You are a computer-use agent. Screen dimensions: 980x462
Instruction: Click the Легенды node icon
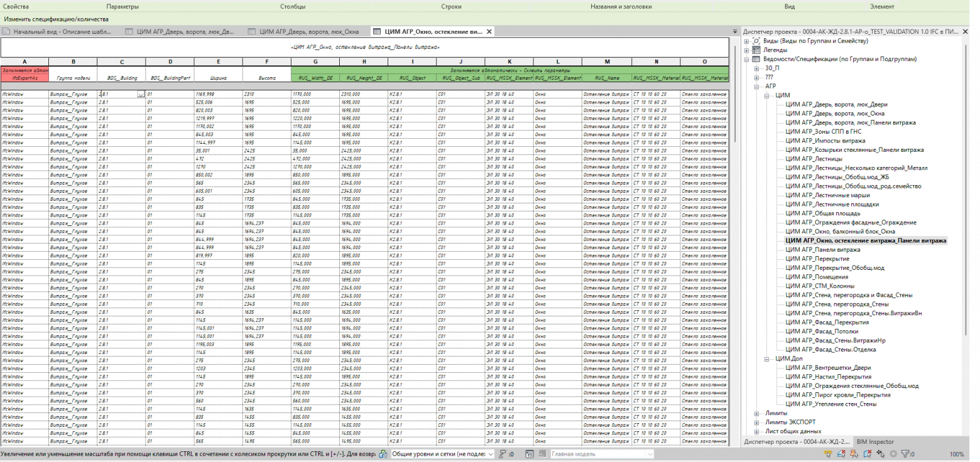coord(757,50)
